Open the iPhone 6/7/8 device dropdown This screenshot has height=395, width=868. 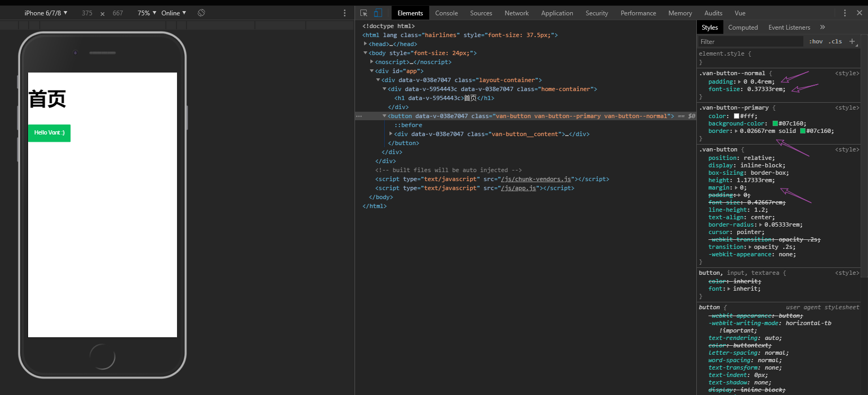click(x=46, y=13)
